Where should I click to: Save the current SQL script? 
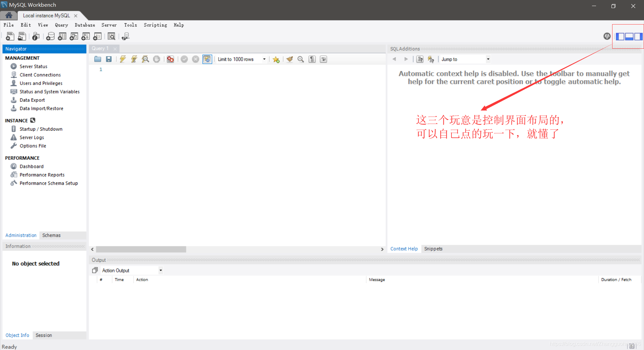(109, 59)
